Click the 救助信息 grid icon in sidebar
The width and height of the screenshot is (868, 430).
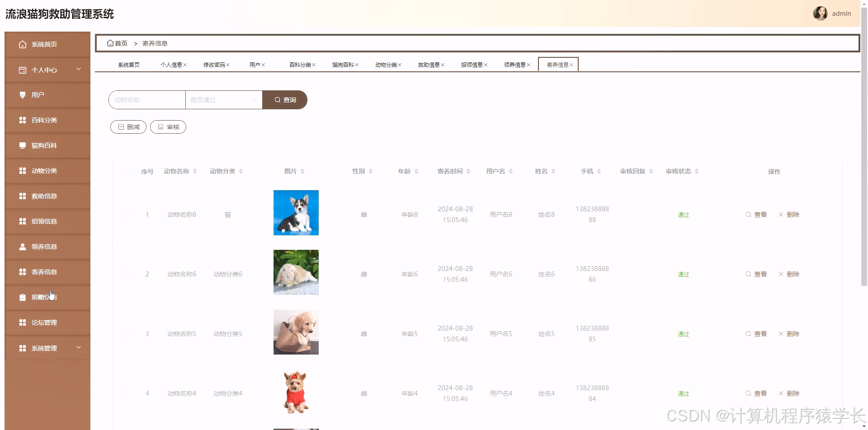(23, 196)
